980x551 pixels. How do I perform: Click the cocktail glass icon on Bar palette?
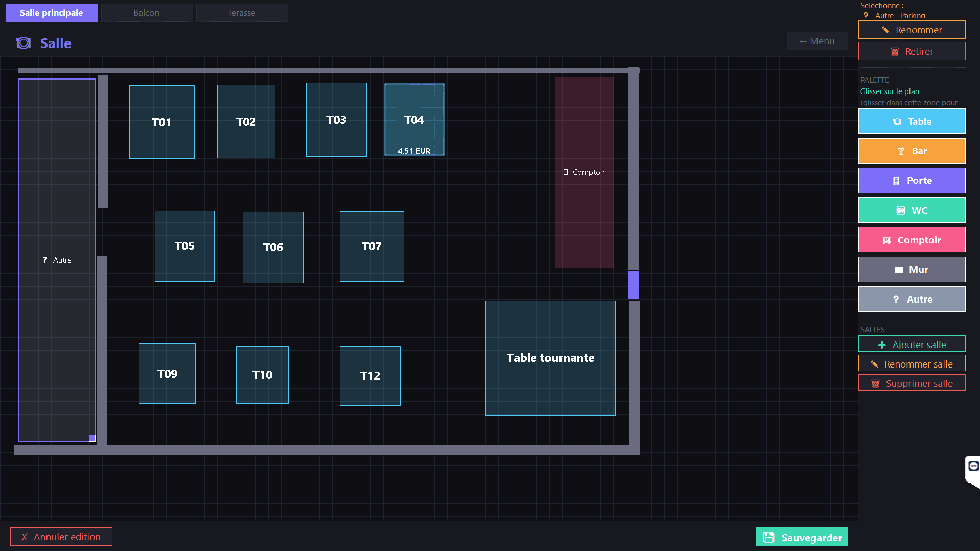click(x=901, y=151)
